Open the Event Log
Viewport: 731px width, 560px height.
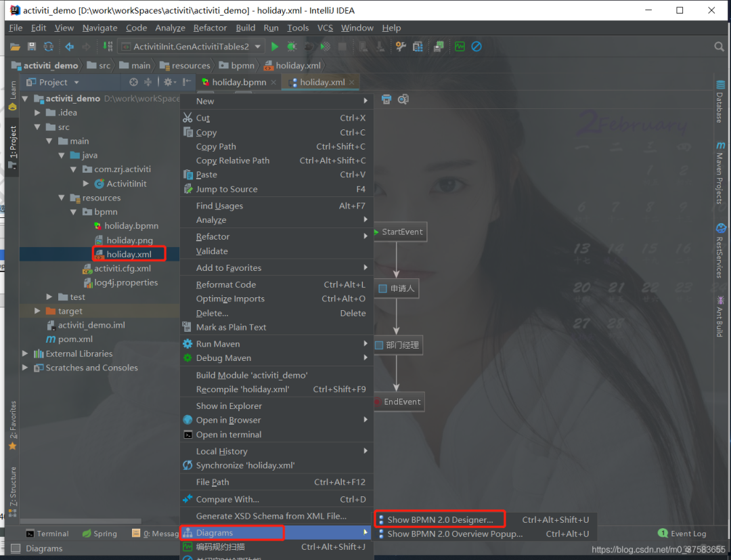pyautogui.click(x=682, y=534)
